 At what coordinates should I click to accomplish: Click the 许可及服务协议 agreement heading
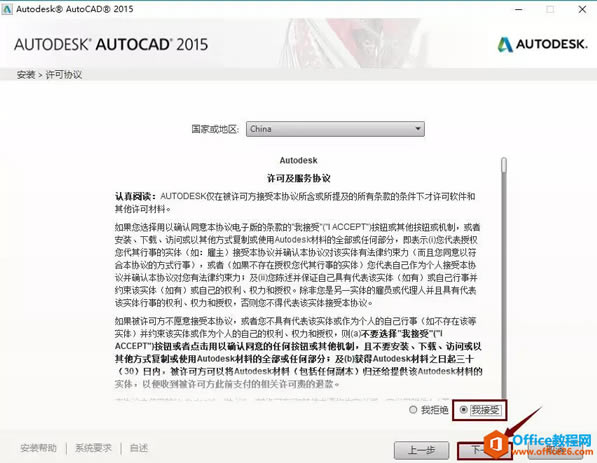tap(298, 178)
